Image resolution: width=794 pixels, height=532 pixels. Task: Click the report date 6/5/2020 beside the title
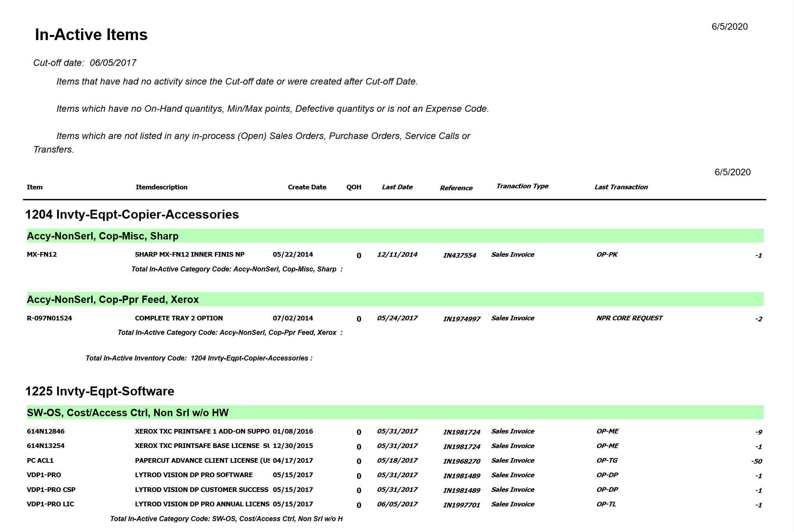pos(730,26)
